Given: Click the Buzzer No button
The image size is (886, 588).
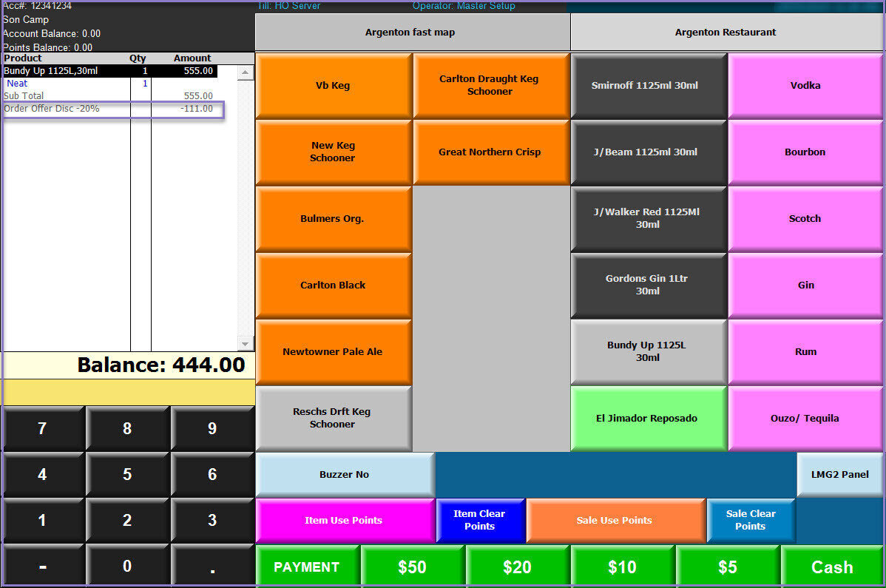Looking at the screenshot, I should click(x=344, y=475).
